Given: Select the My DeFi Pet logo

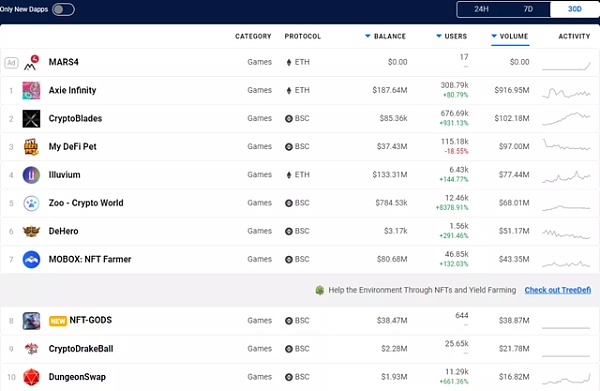Looking at the screenshot, I should tap(31, 147).
